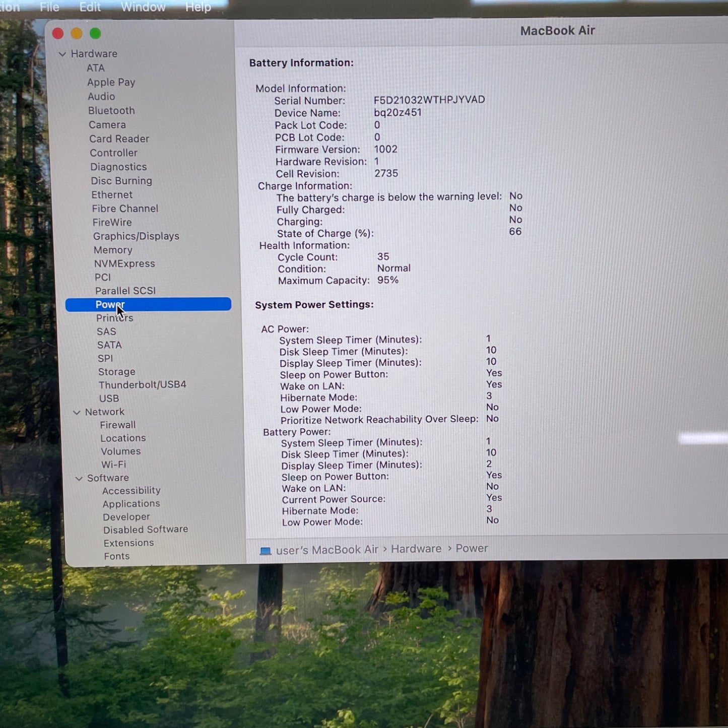Select NVMExpress in the sidebar
Image resolution: width=728 pixels, height=728 pixels.
pyautogui.click(x=124, y=263)
